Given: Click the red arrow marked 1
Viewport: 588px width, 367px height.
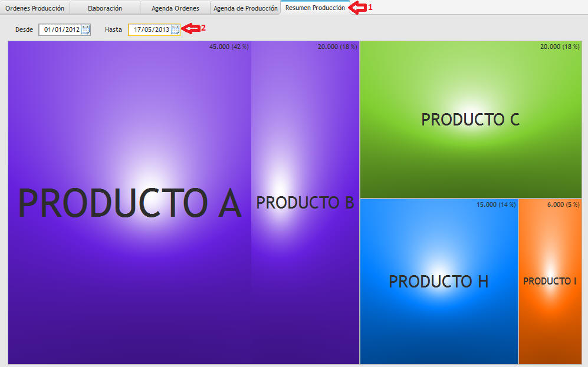Looking at the screenshot, I should (357, 8).
